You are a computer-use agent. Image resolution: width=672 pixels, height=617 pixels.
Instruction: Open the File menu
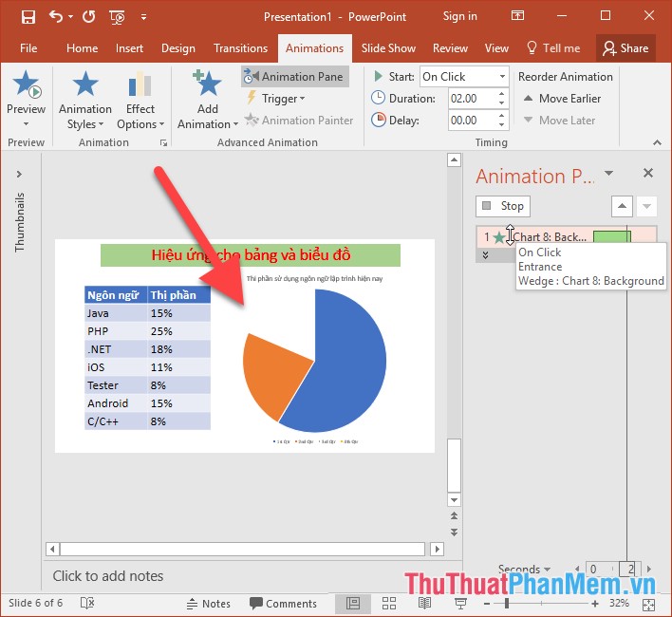[x=28, y=48]
